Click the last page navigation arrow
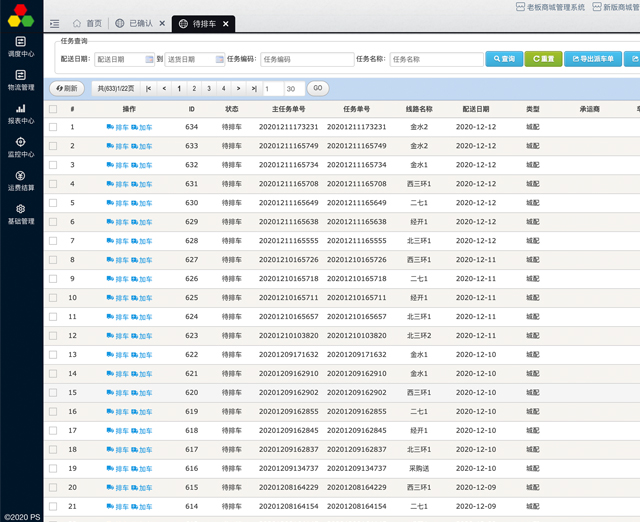 pyautogui.click(x=254, y=88)
